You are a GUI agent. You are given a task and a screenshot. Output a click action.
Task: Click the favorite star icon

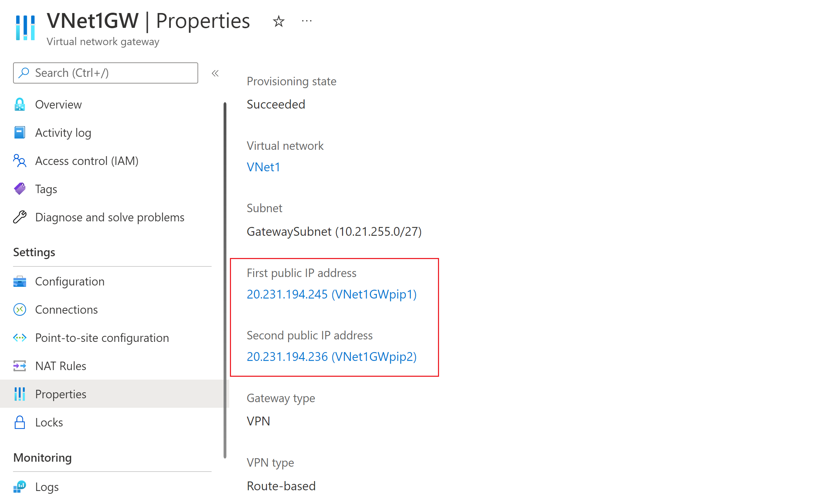click(x=278, y=21)
